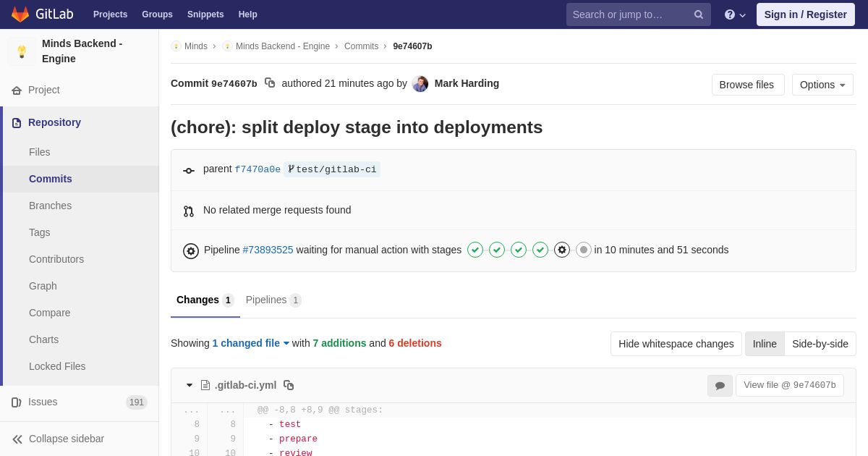Click the Repository icon in sidebar
This screenshot has width=868, height=456.
[17, 123]
